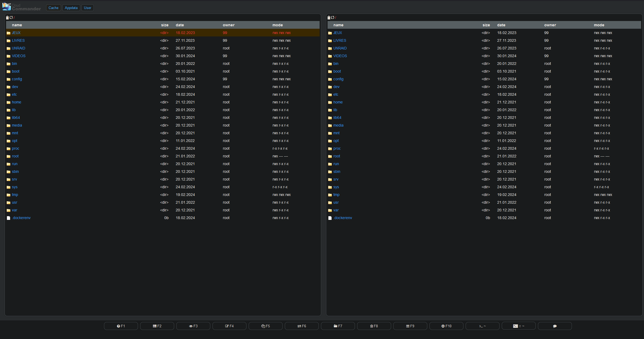Select 'media' folder name in left panel
The height and width of the screenshot is (339, 644).
(x=17, y=125)
